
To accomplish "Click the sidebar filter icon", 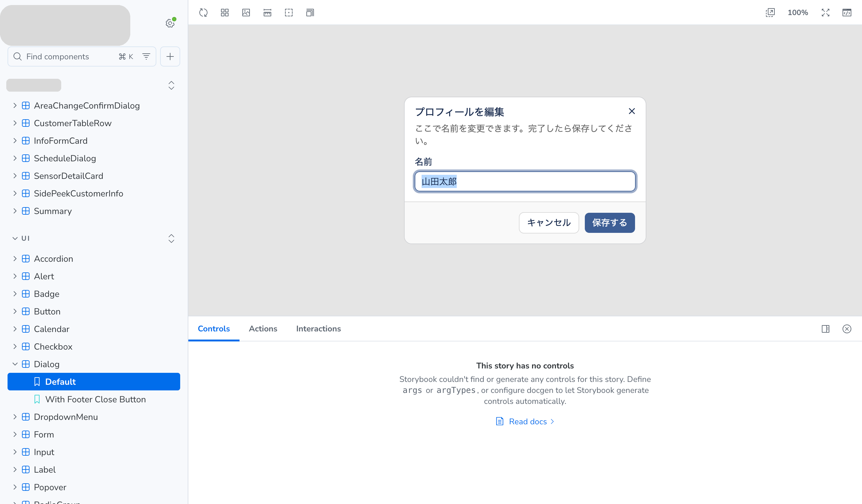I will [x=146, y=56].
